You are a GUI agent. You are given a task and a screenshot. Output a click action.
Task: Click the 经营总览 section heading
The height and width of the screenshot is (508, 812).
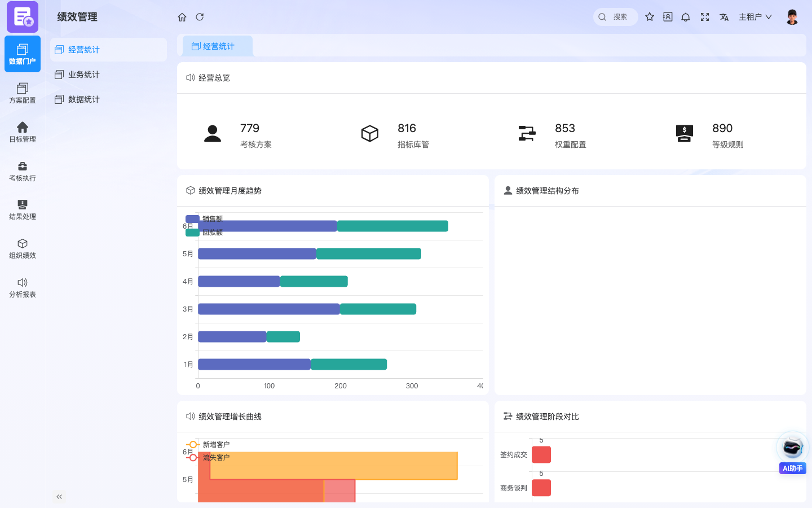pos(214,78)
